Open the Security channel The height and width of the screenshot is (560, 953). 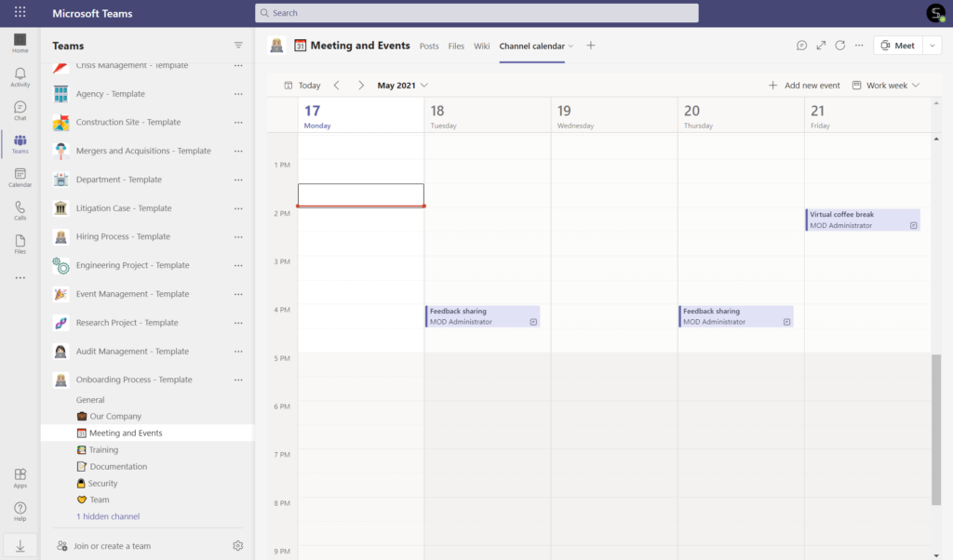[97, 484]
